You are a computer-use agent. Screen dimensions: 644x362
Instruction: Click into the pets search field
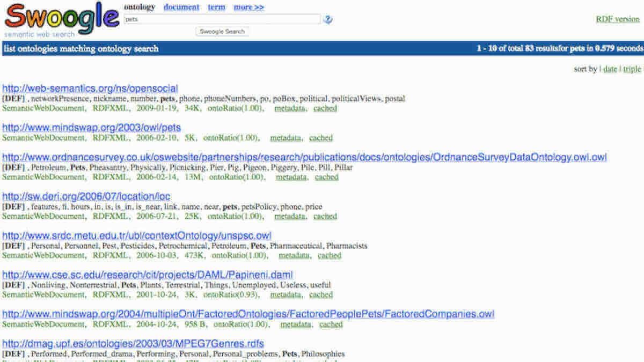pos(222,19)
